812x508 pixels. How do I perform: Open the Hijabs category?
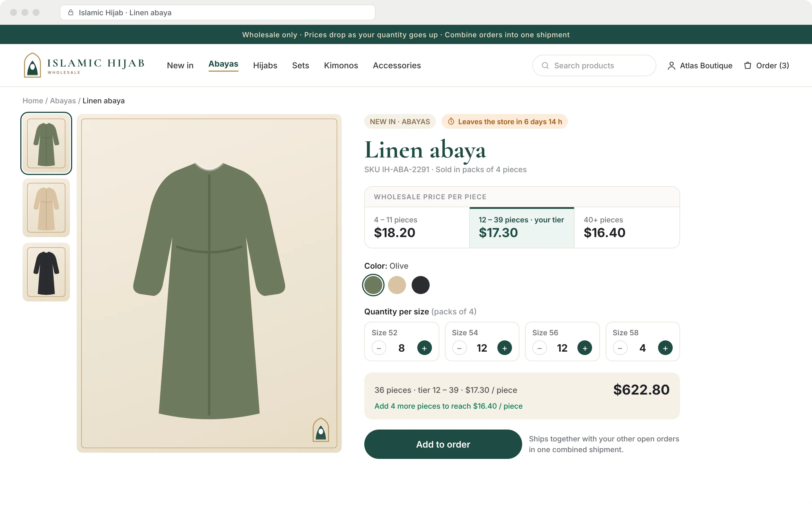coord(265,65)
